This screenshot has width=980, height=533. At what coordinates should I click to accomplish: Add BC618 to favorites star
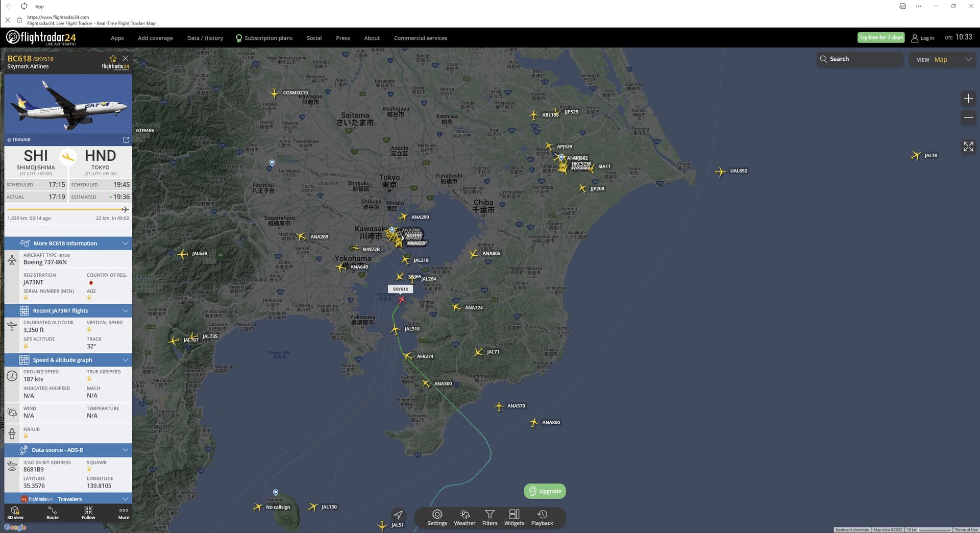click(113, 59)
